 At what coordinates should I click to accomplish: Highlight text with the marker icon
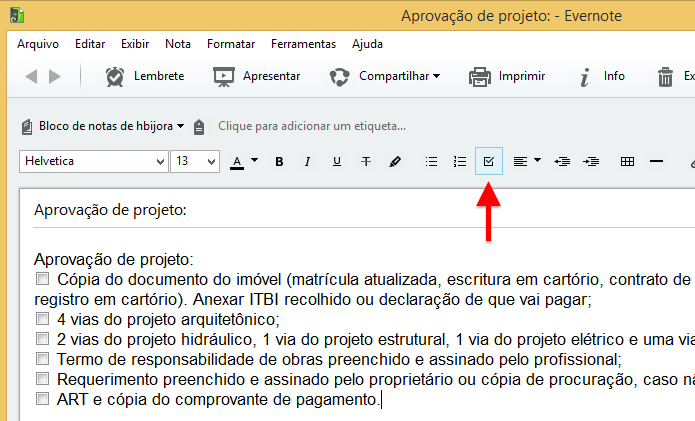[395, 162]
